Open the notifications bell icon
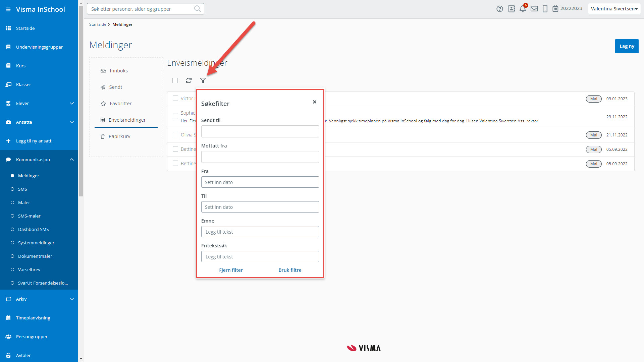Screen dimensions: 644x362 click(x=523, y=9)
